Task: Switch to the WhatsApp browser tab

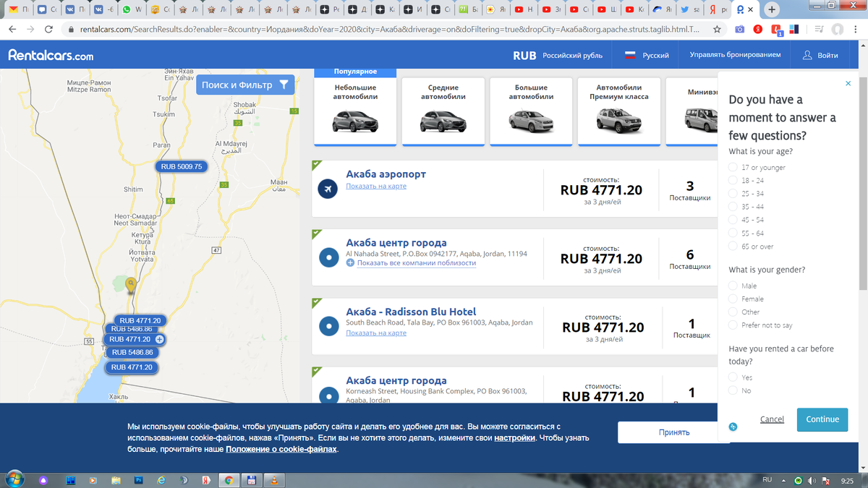Action: click(x=132, y=10)
